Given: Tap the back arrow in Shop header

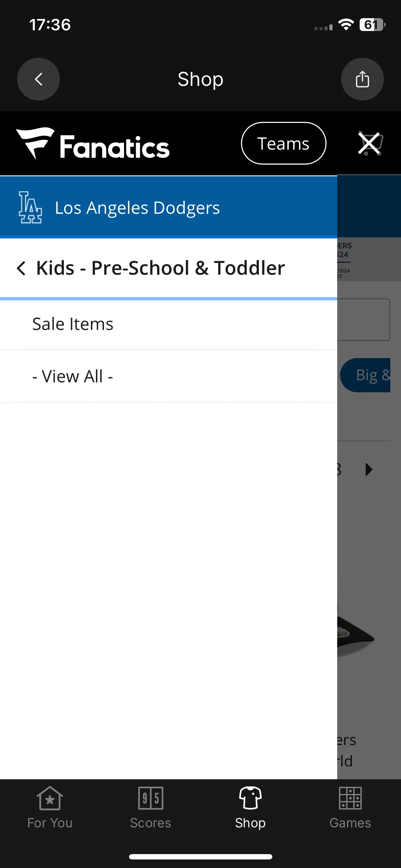Looking at the screenshot, I should coord(38,79).
